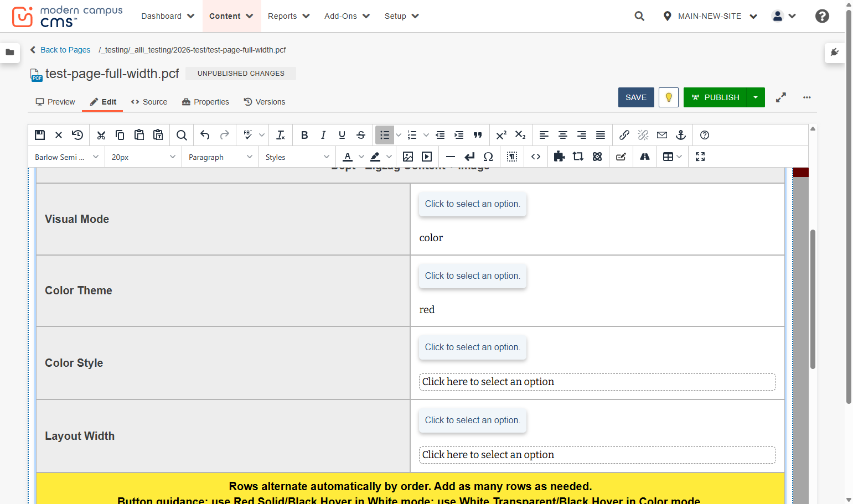This screenshot has height=504, width=853.
Task: Click the blue SAVE button
Action: [636, 97]
